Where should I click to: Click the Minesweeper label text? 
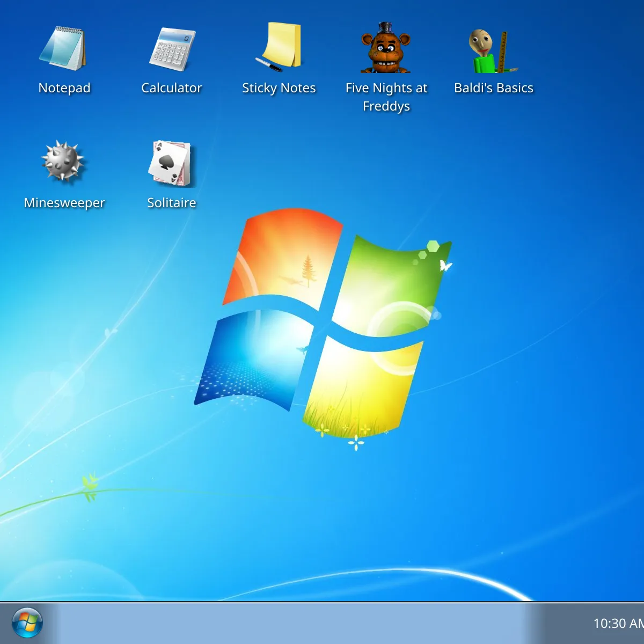64,203
